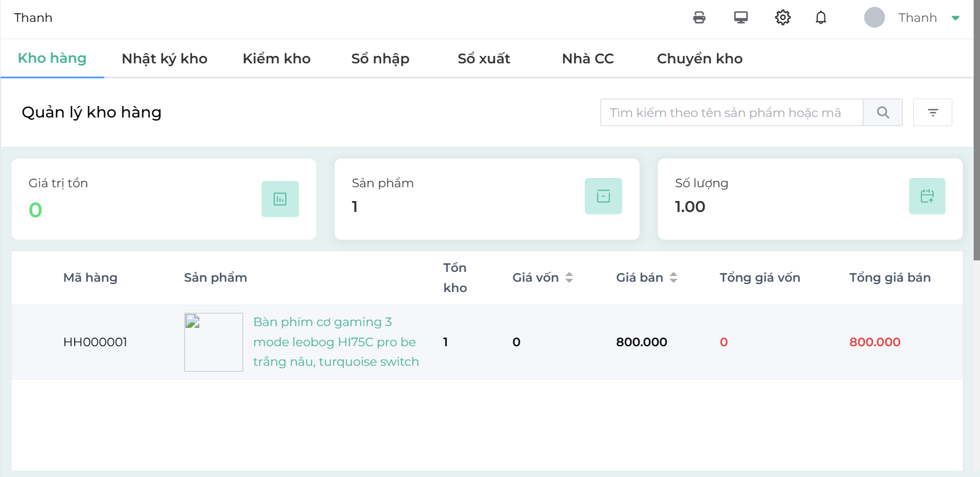Open the filter options icon
This screenshot has width=980, height=477.
click(x=933, y=112)
